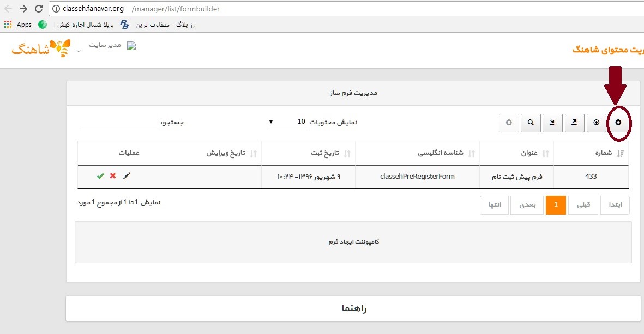Go to page 1 in pagination

(x=556, y=205)
